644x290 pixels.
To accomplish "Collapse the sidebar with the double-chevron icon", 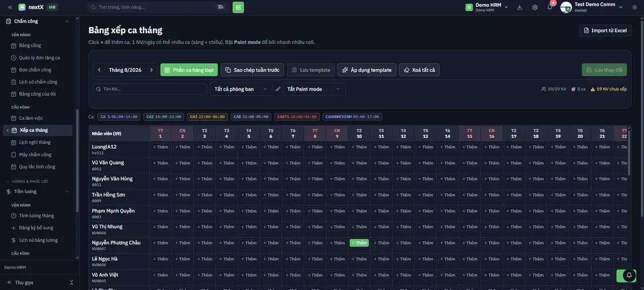I will click(x=10, y=7).
